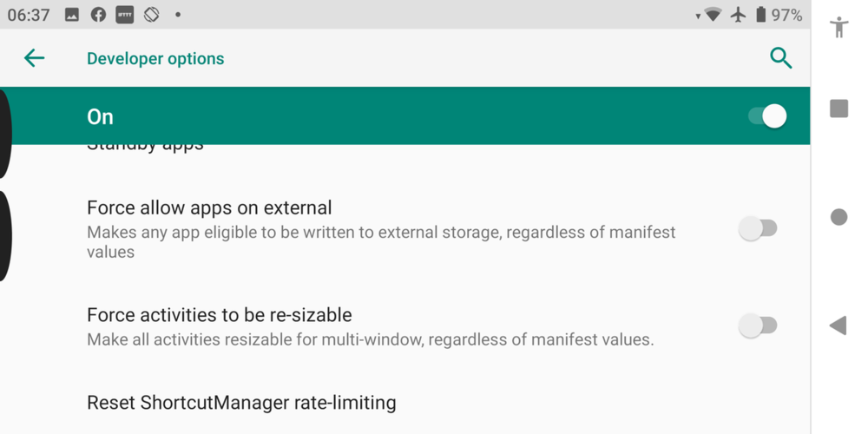Tap Reset ShortcutManager rate-limiting

(241, 403)
